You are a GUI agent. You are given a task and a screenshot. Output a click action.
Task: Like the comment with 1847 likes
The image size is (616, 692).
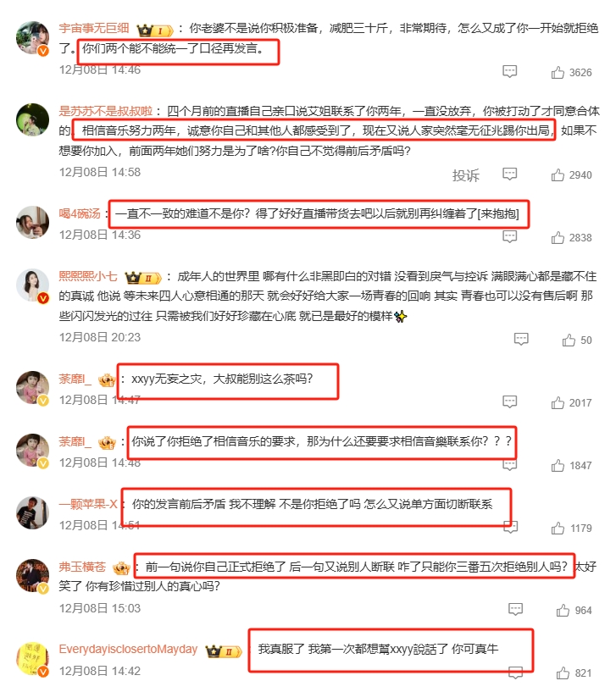(x=558, y=466)
